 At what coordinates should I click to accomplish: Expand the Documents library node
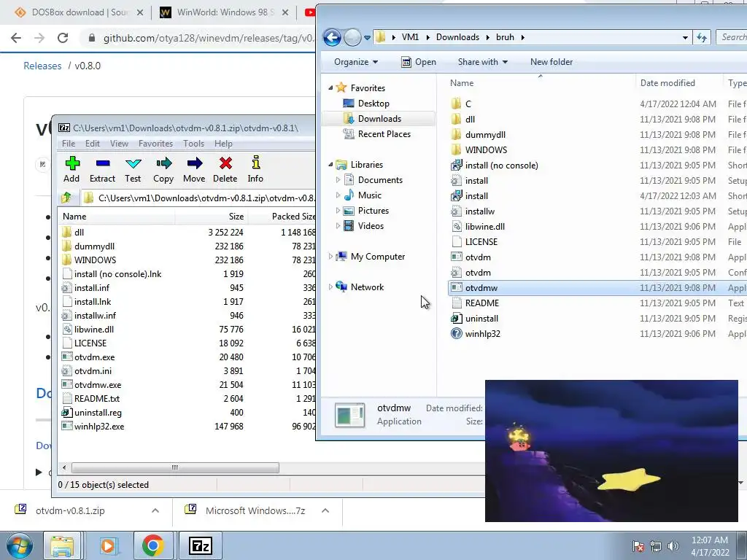click(x=338, y=179)
